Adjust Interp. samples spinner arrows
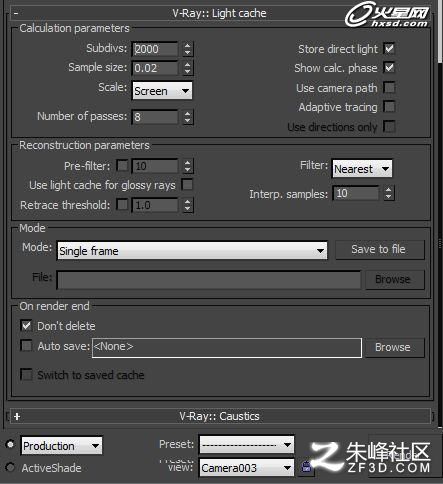The width and height of the screenshot is (443, 484). tap(388, 193)
